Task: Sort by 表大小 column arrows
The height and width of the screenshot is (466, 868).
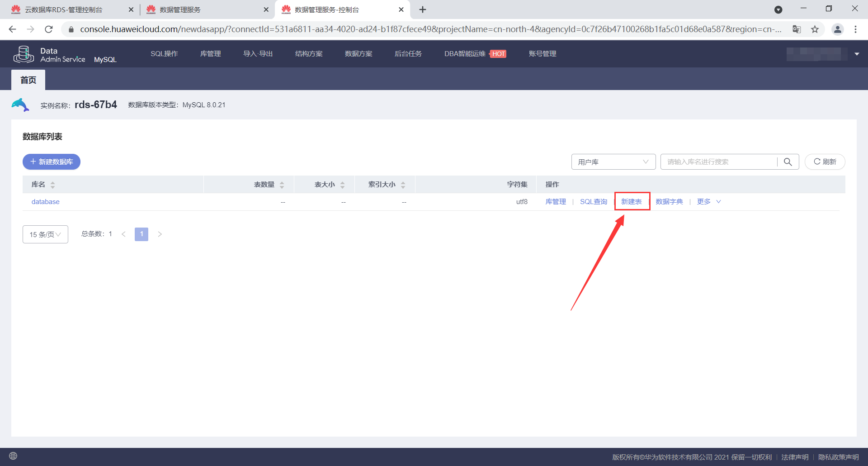Action: click(x=342, y=185)
